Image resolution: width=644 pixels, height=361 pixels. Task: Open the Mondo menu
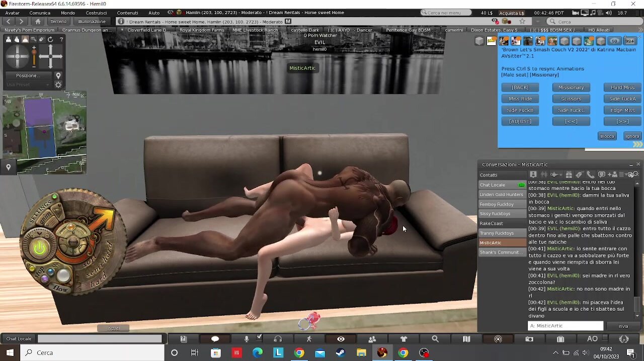pyautogui.click(x=67, y=13)
